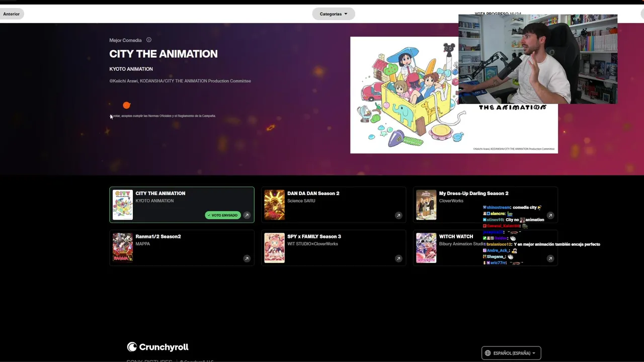Select the My Dress-Up Darling Season 2 card
The image size is (644, 362).
click(x=486, y=205)
